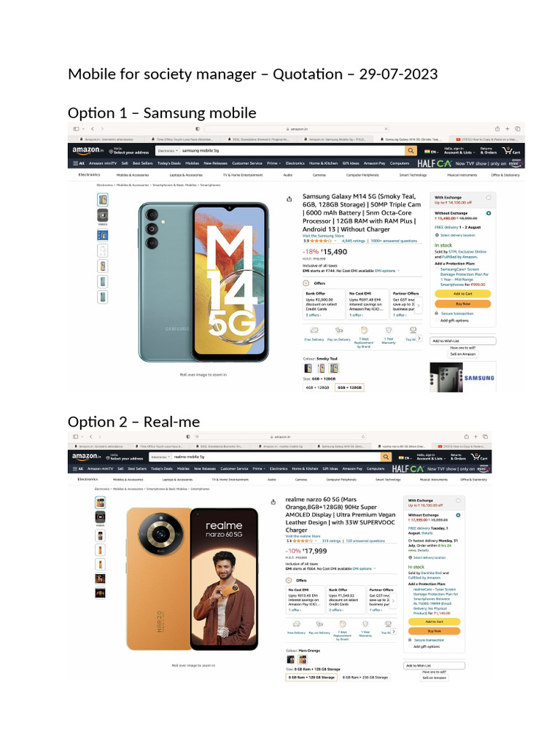Click share icon beside realme narzo title
560x747 pixels.
pyautogui.click(x=273, y=502)
